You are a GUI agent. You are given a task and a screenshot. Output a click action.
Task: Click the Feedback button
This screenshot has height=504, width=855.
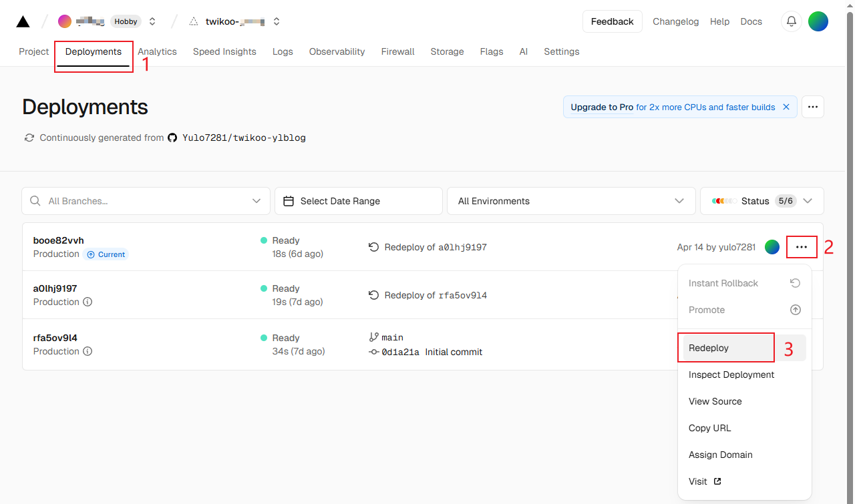[x=612, y=21]
